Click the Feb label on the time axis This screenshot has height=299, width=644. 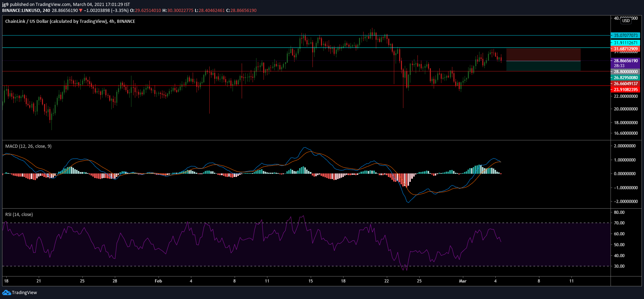tap(159, 281)
